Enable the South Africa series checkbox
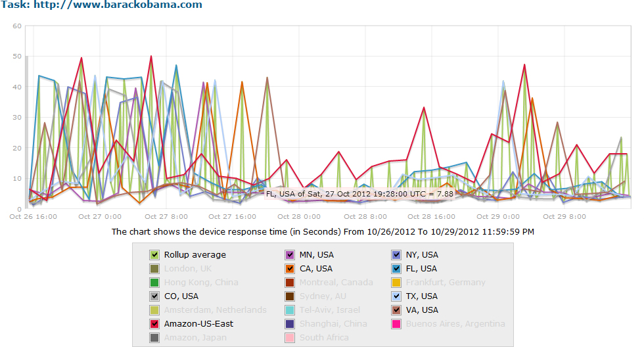 [290, 338]
